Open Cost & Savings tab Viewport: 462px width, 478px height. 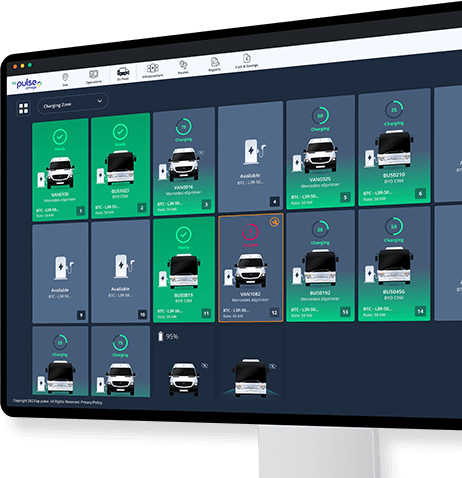[x=247, y=61]
